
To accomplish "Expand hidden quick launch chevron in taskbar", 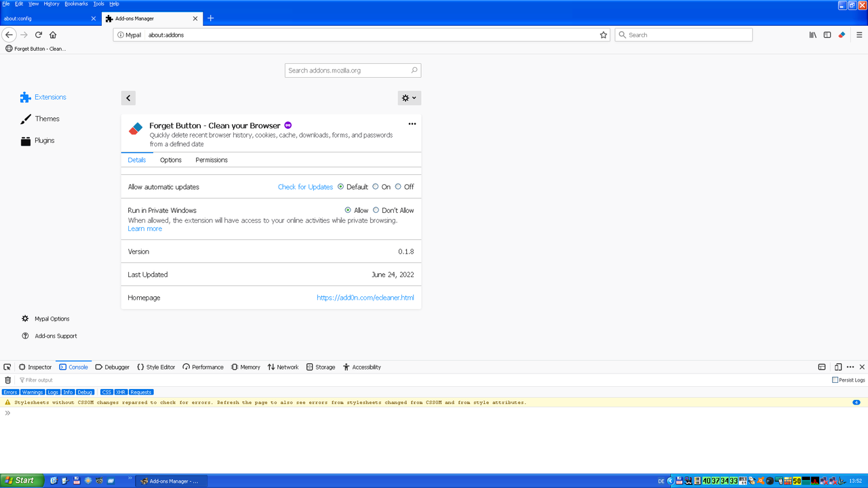I will pos(130,478).
